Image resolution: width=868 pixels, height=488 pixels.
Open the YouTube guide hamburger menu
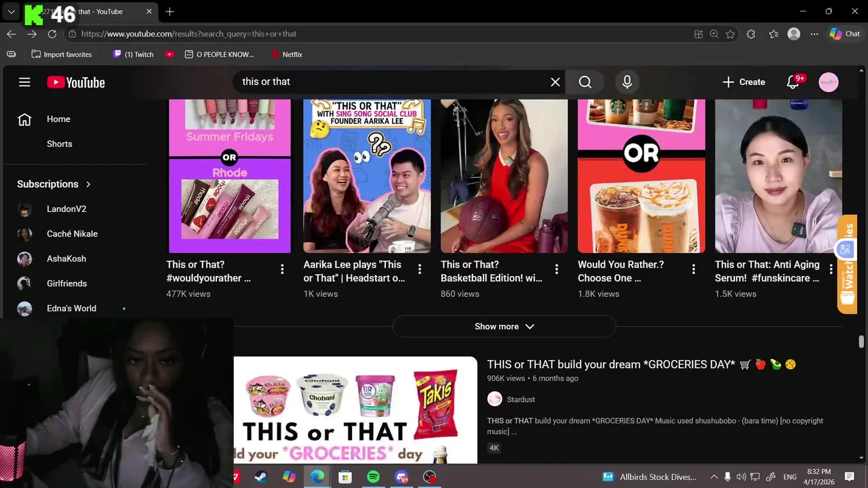[x=24, y=82]
